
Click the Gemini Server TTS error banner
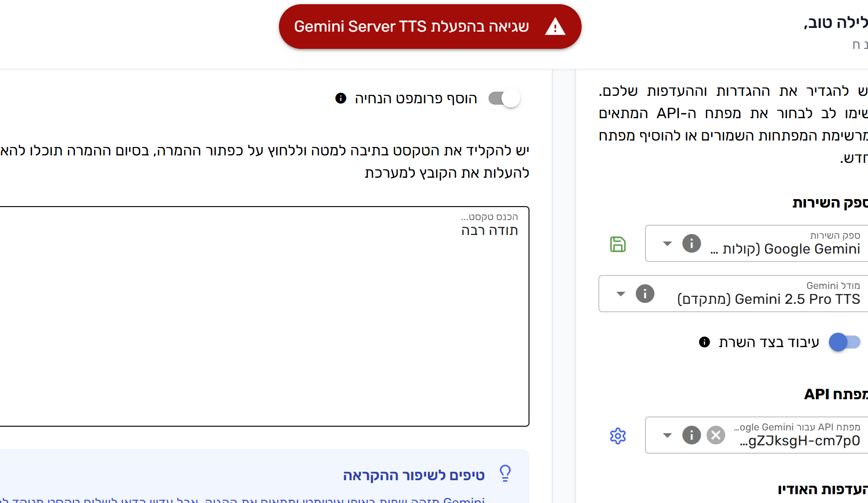tap(430, 27)
